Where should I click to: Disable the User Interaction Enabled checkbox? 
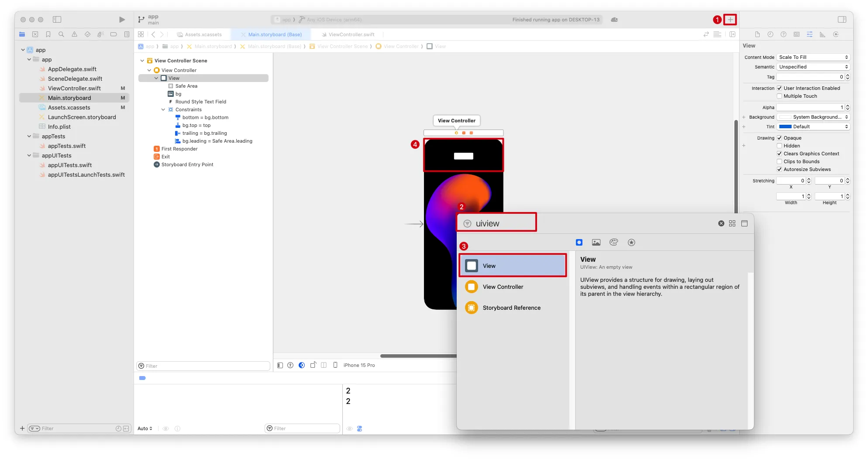(779, 88)
